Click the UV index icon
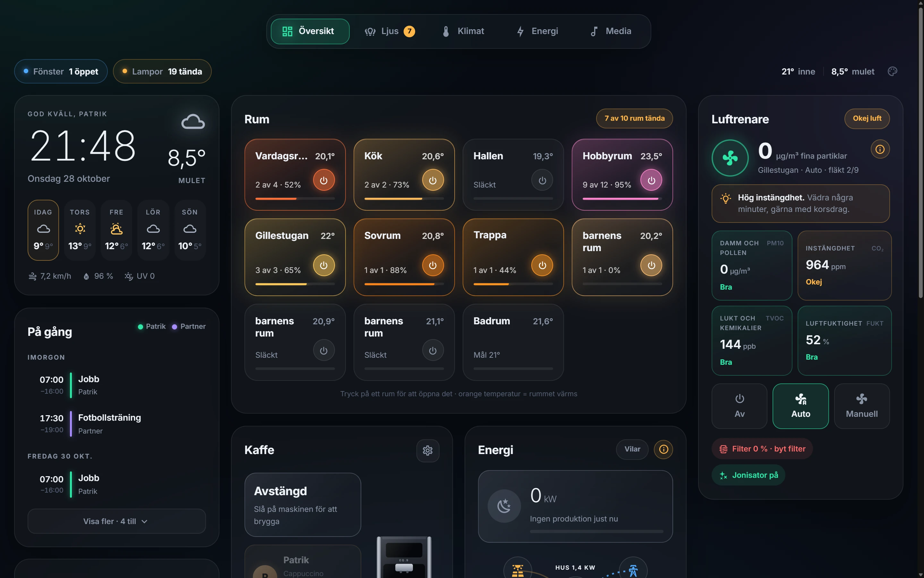 click(x=129, y=276)
